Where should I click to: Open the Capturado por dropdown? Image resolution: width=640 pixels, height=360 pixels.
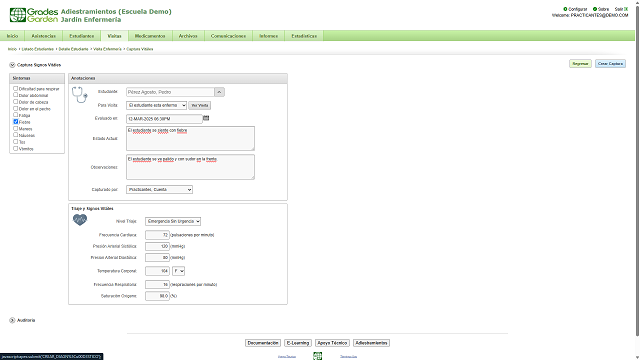tap(159, 189)
